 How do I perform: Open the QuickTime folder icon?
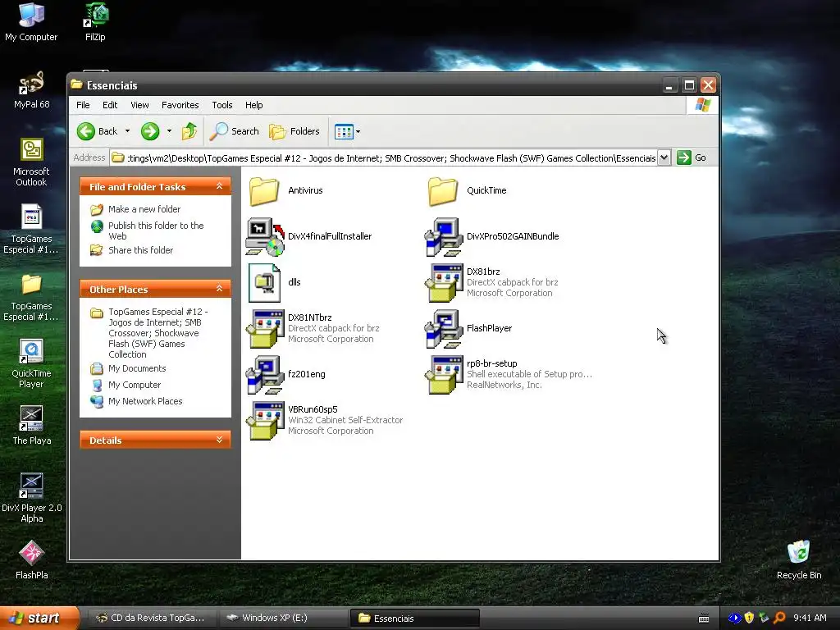[443, 190]
